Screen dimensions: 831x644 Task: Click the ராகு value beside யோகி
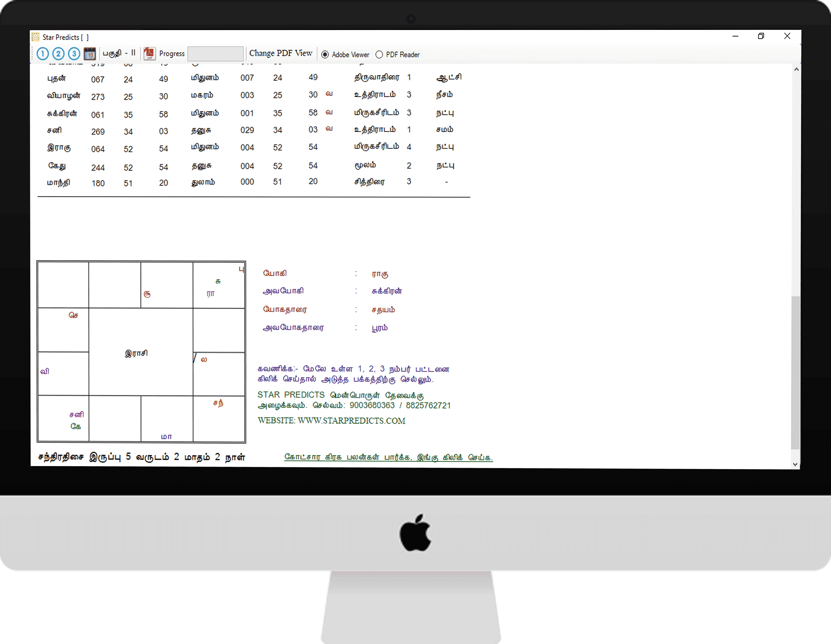(380, 274)
